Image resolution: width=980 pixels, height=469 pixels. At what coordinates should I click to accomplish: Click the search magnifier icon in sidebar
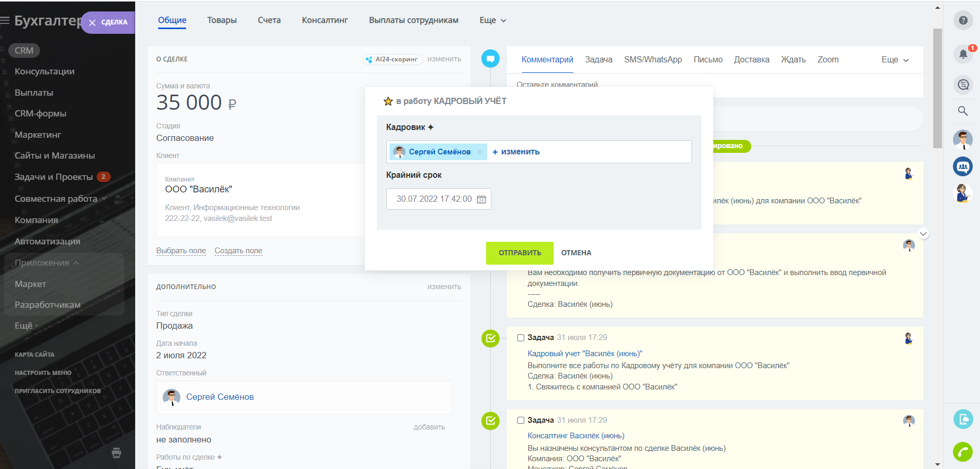click(963, 111)
